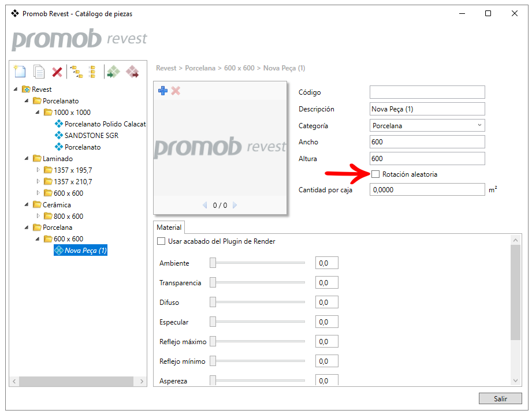Click the Reflejo mínimo slider handle
Viewport: 532px width, 414px height.
tap(213, 361)
